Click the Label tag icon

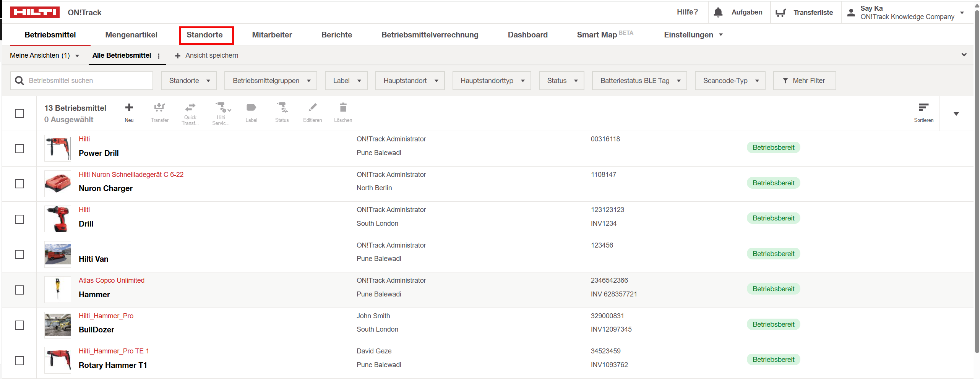tap(251, 107)
